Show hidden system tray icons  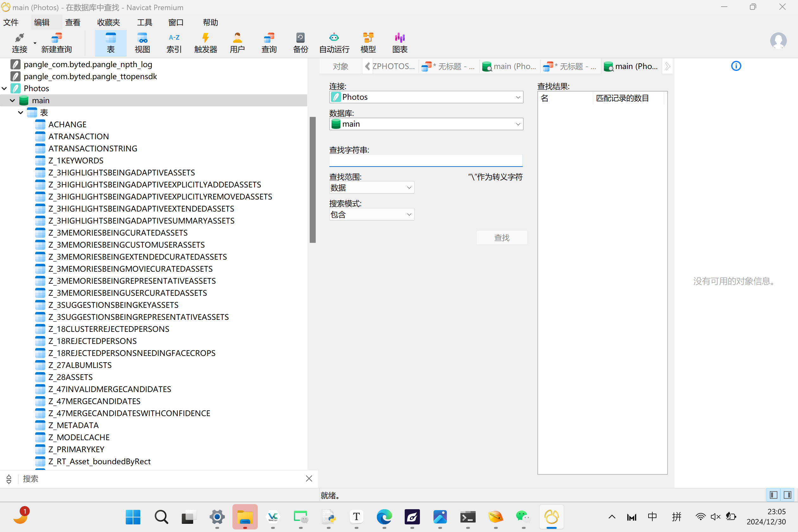612,517
